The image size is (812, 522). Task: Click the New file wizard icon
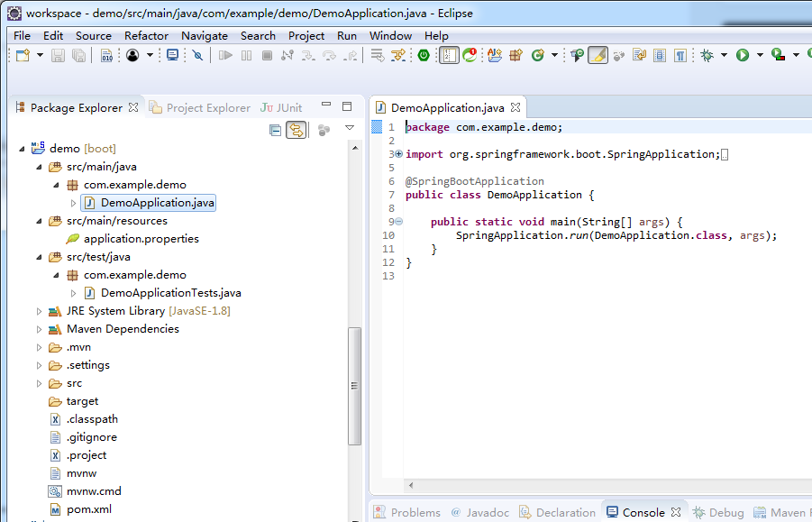pyautogui.click(x=23, y=56)
